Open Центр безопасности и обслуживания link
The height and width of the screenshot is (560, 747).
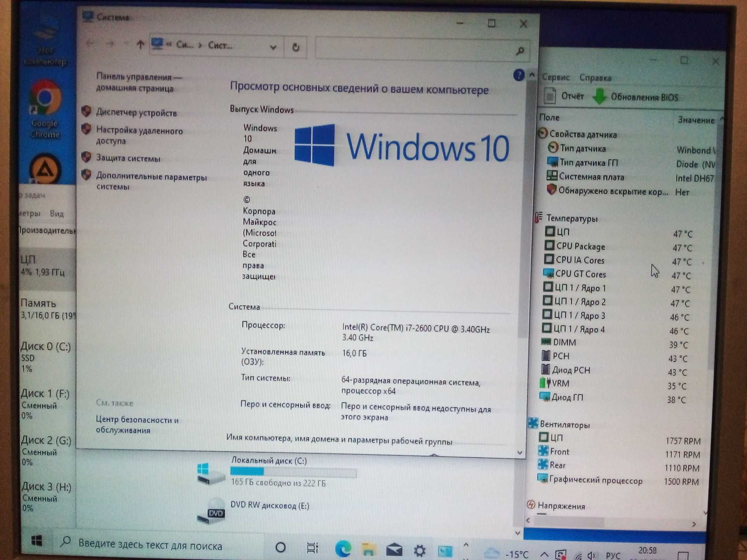[137, 425]
